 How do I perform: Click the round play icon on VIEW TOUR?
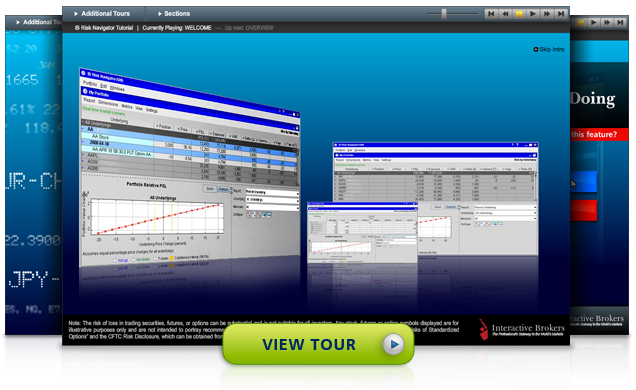[393, 344]
